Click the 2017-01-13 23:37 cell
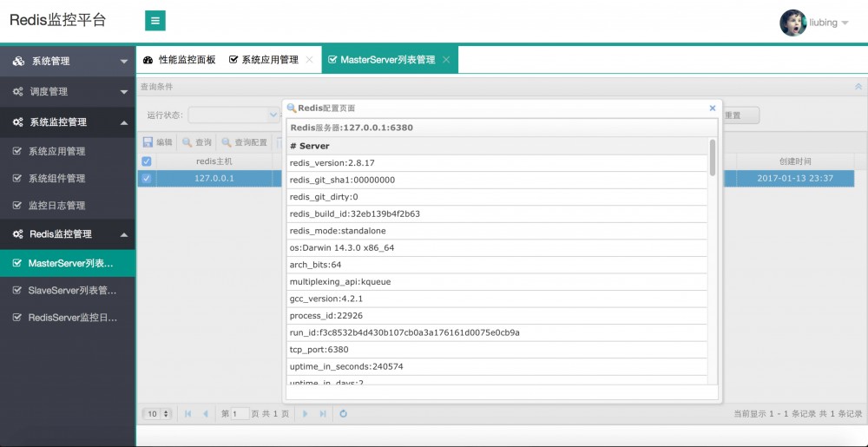The width and height of the screenshot is (868, 447). pyautogui.click(x=795, y=178)
